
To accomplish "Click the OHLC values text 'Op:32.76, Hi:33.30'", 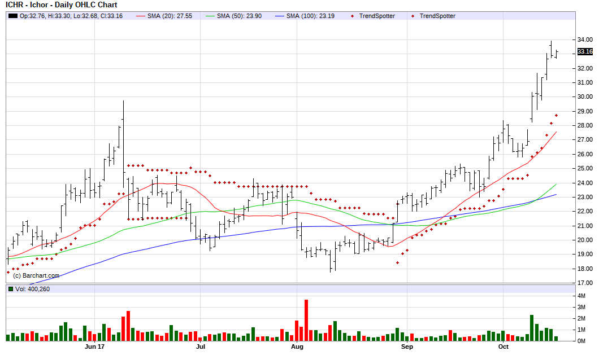I will [45, 16].
